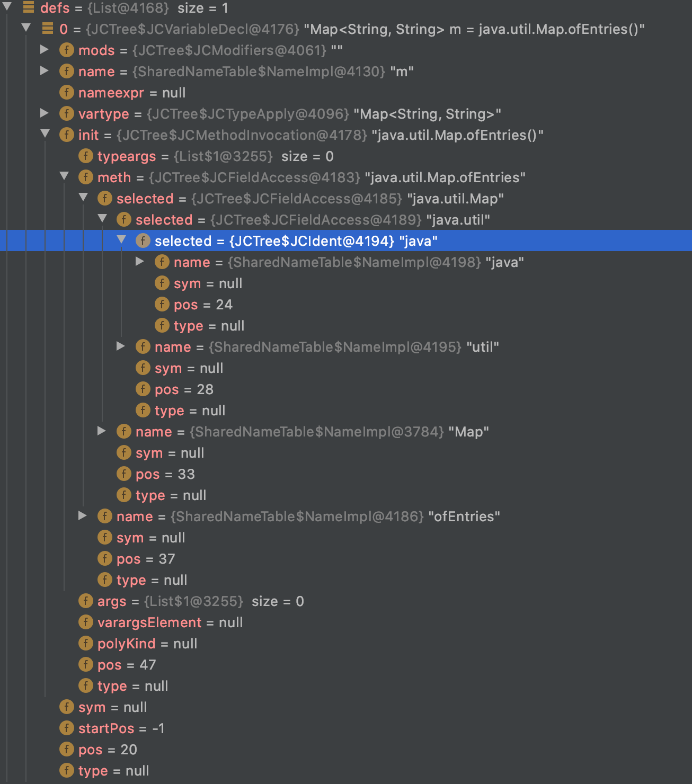The width and height of the screenshot is (692, 784).
Task: Click the "type = null" row under pos = 37
Action: (346, 580)
